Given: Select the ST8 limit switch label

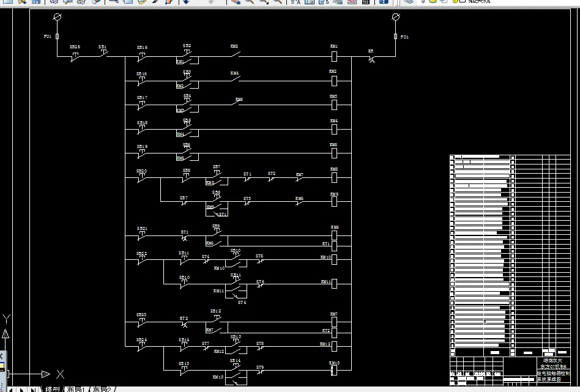Looking at the screenshot, I should pyautogui.click(x=260, y=344).
